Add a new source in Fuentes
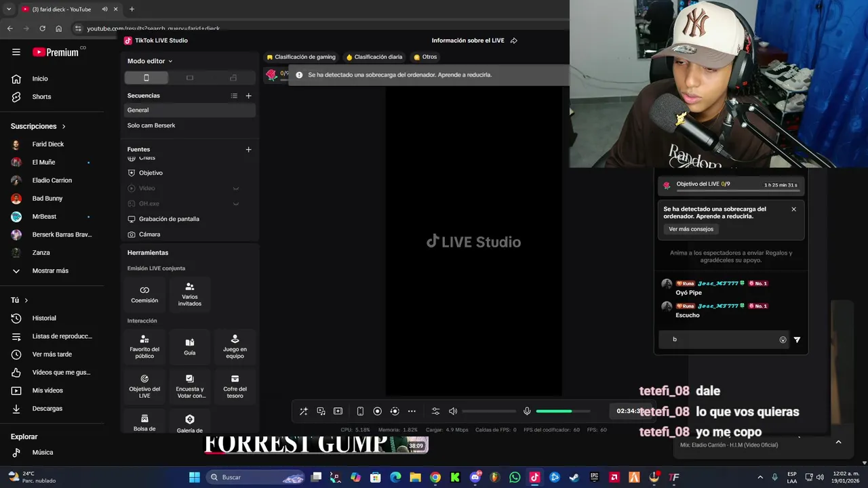Screen dimensions: 868x488 (x=248, y=149)
